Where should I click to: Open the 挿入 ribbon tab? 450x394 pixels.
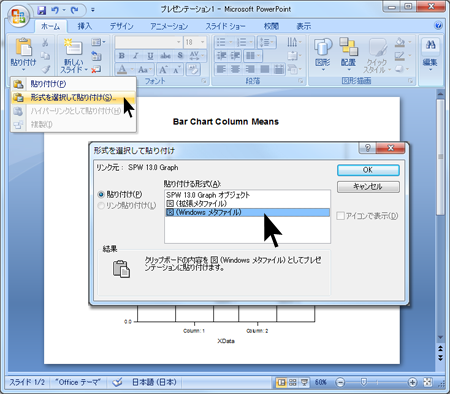click(x=84, y=26)
